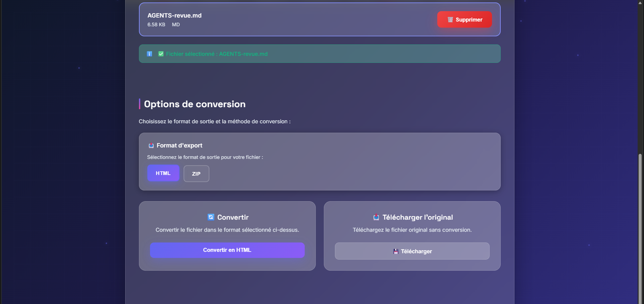Viewport: 644px width, 304px height.
Task: Click the scrollbar up arrow
Action: point(640,3)
